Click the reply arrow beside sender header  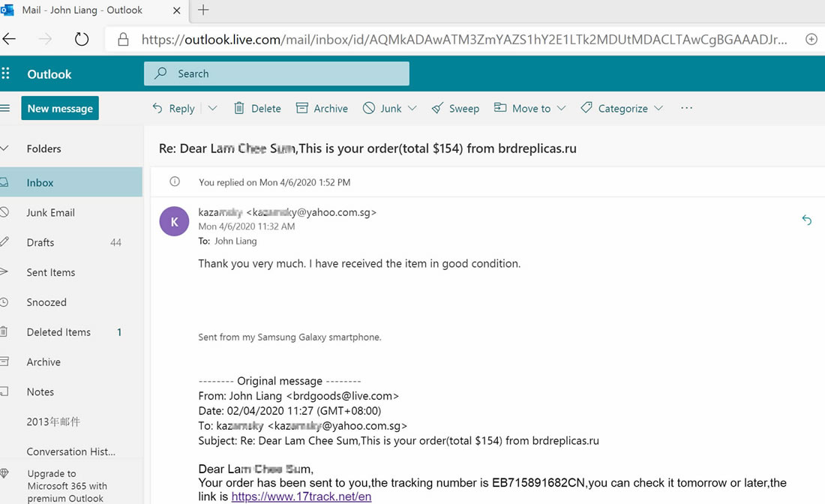pyautogui.click(x=806, y=220)
